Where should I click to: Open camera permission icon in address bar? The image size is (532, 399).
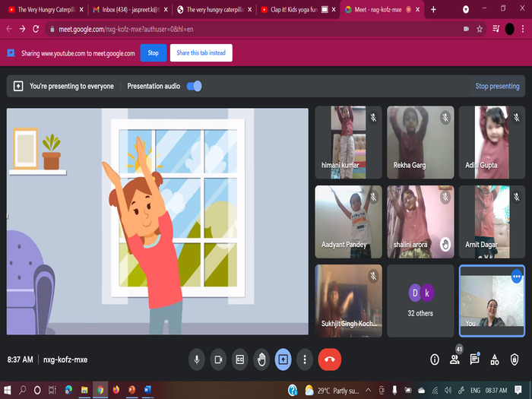click(x=467, y=29)
